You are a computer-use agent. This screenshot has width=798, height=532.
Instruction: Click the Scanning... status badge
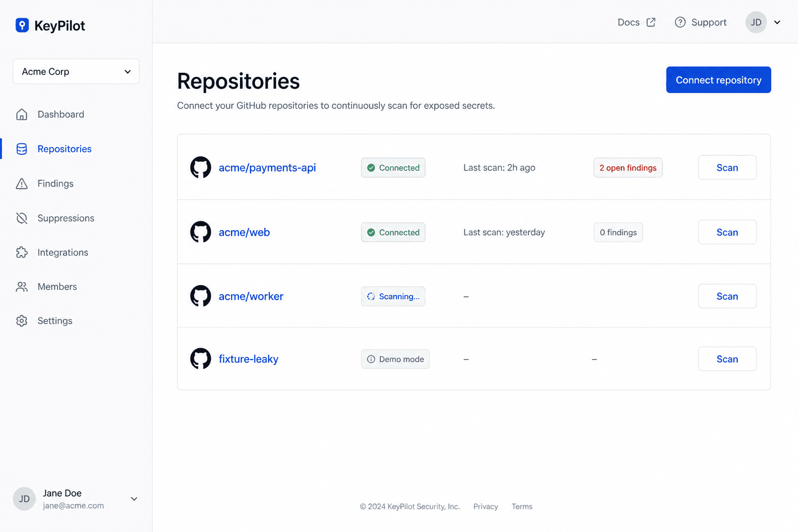[x=393, y=296]
